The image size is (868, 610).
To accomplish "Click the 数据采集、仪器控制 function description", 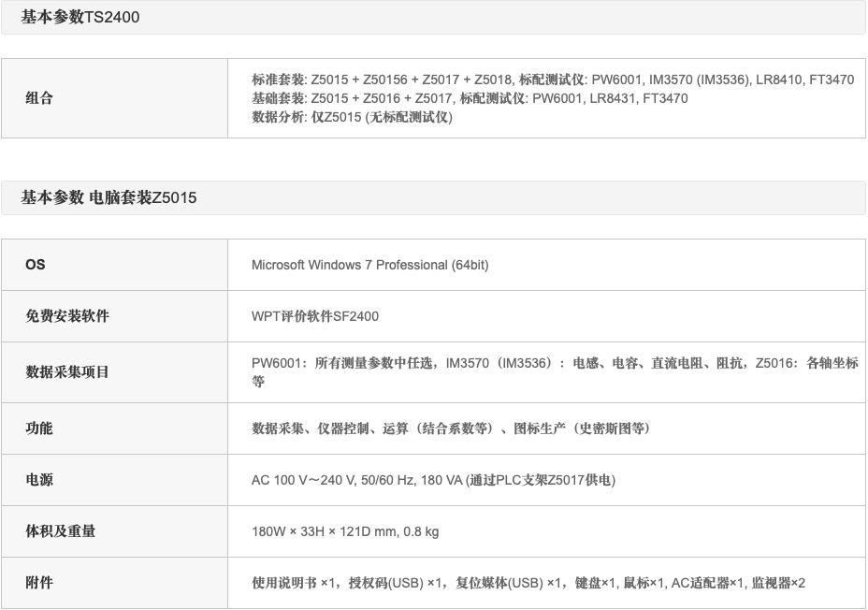I will 451,428.
